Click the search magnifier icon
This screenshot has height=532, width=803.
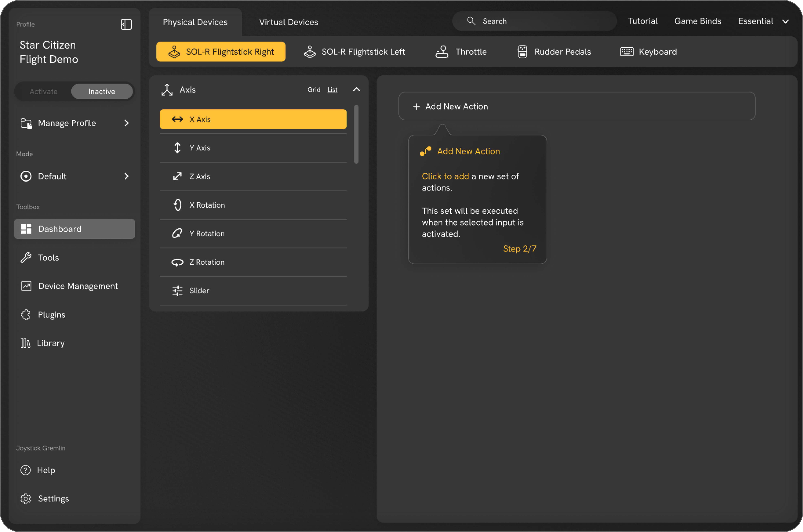pyautogui.click(x=471, y=21)
